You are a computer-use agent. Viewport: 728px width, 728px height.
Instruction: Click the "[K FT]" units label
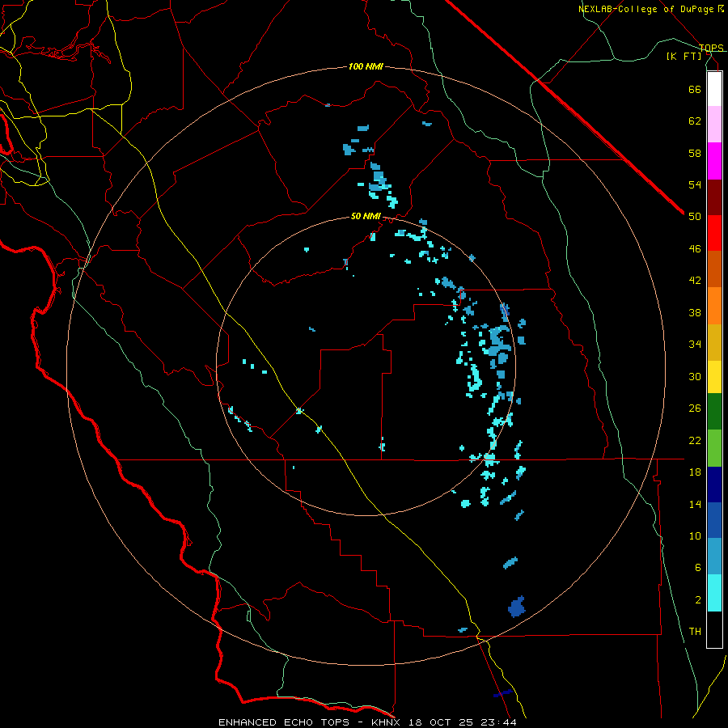click(x=684, y=57)
